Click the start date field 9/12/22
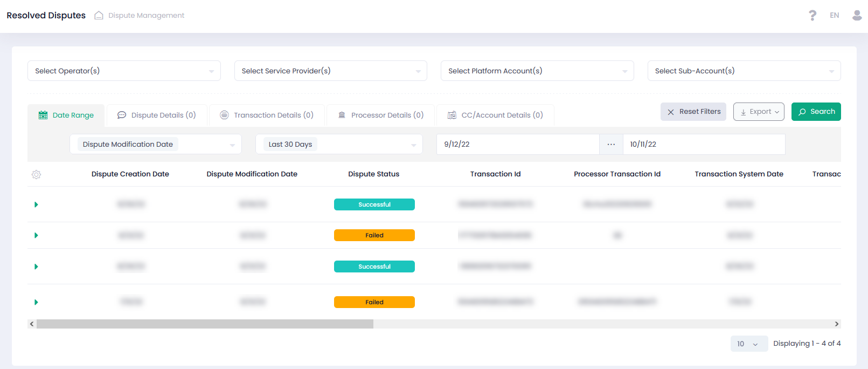Image resolution: width=868 pixels, height=369 pixels. (x=517, y=145)
